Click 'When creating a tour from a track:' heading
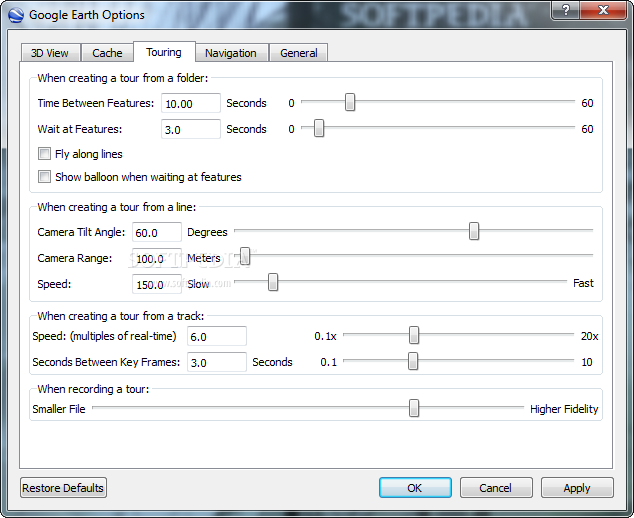Screen dimensions: 634x518 [x=121, y=316]
